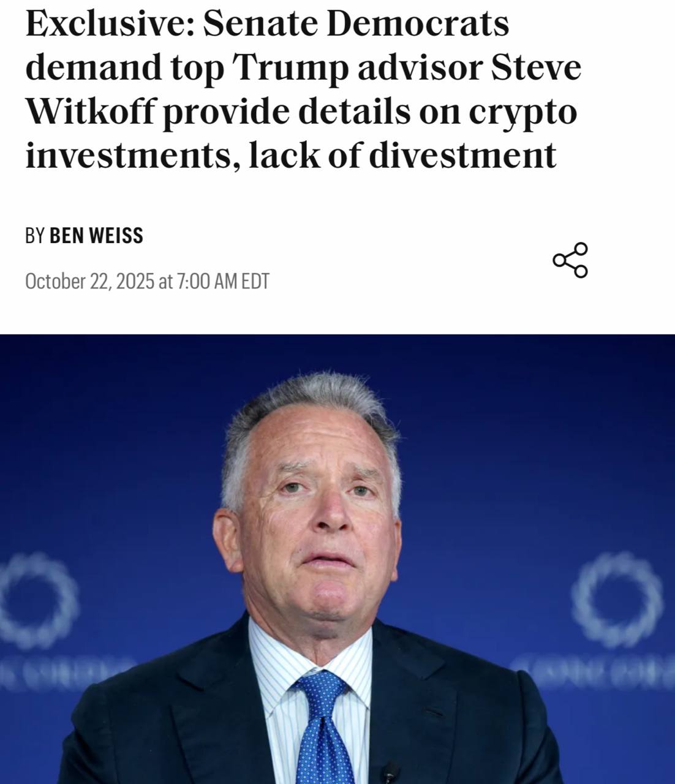Viewport: 675px width, 784px height.
Task: Open author Ben Weiss's profile link
Action: click(x=96, y=236)
